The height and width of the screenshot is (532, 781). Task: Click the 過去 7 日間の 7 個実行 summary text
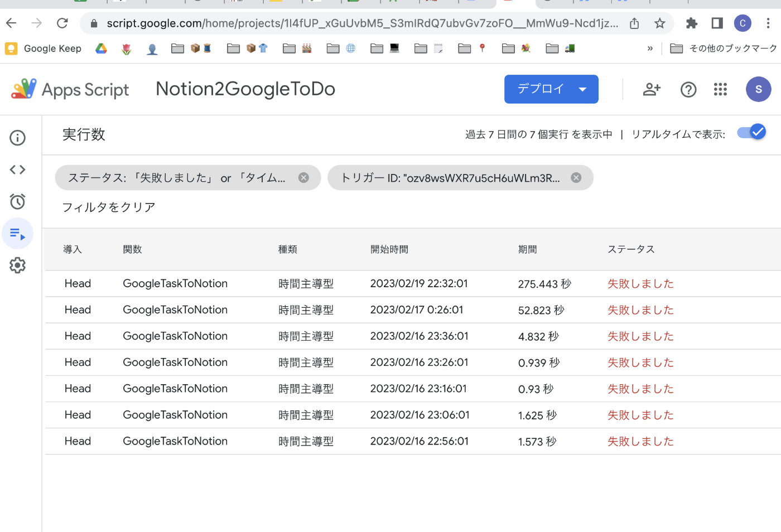point(539,134)
